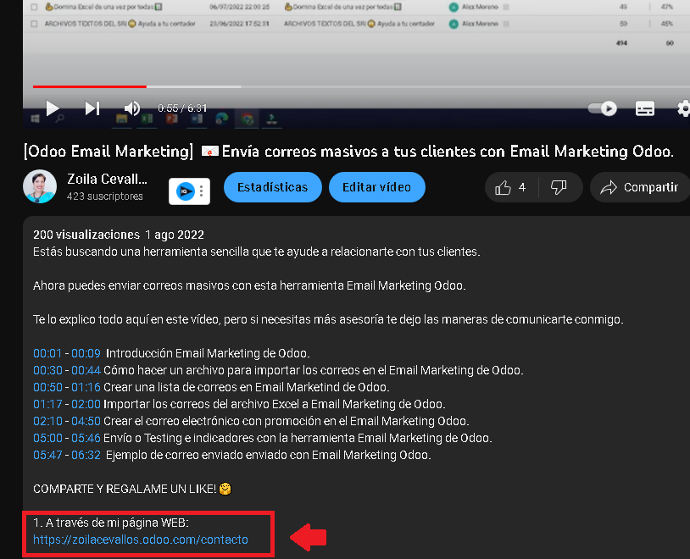Jump to timestamp 02:00

tap(86, 404)
